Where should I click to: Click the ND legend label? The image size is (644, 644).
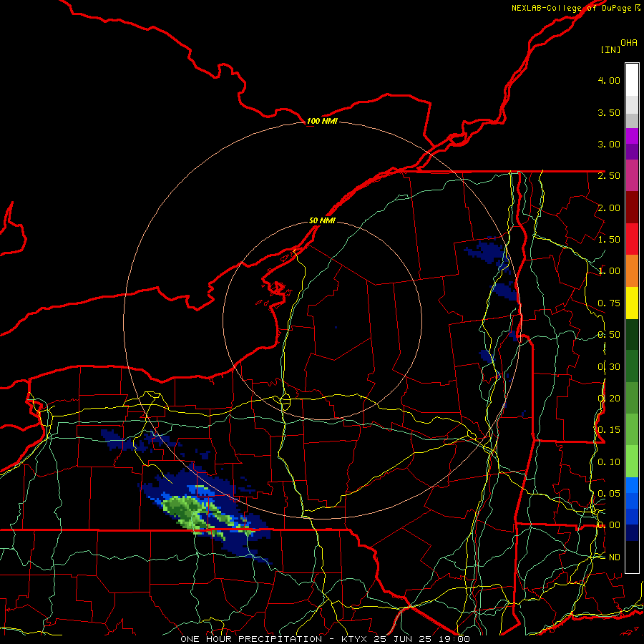(x=615, y=557)
